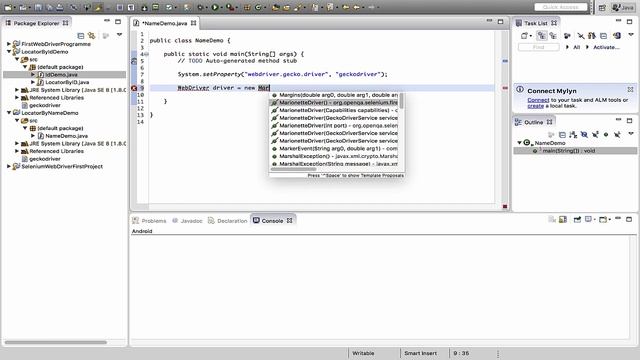Screen dimensions: 640x360
Task: Click the New Java Class green C icon
Action: [258, 7]
